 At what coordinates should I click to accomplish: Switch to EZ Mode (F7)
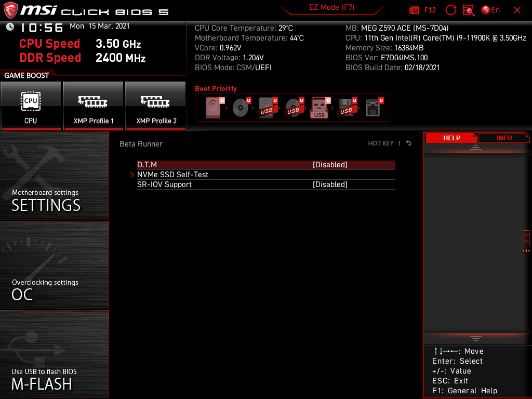(x=331, y=7)
